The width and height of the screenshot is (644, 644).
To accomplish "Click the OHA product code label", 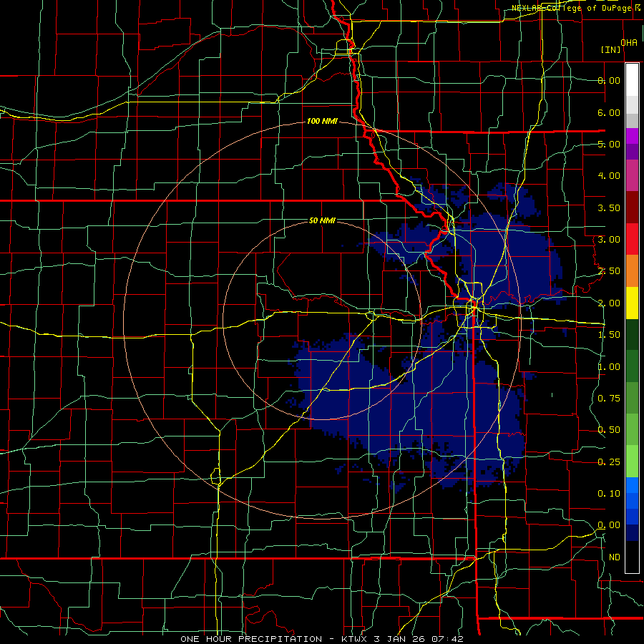I will pyautogui.click(x=629, y=43).
